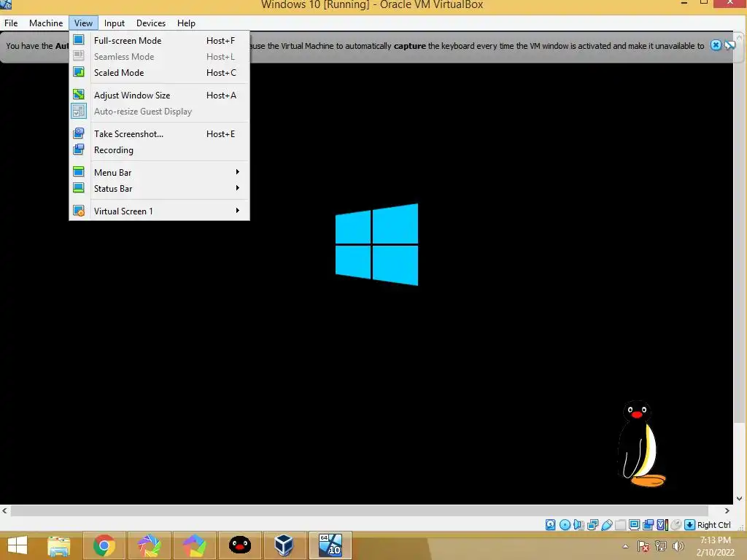Viewport: 747px width, 560px height.
Task: Open the File menu
Action: click(x=11, y=23)
